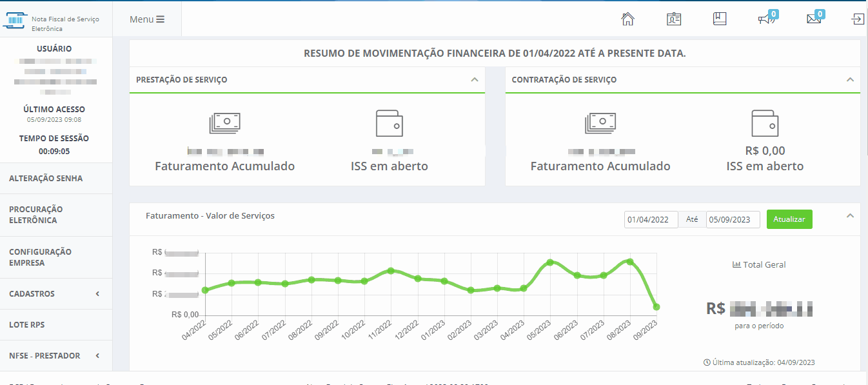Click the start date field showing 01/04/2022

[651, 219]
